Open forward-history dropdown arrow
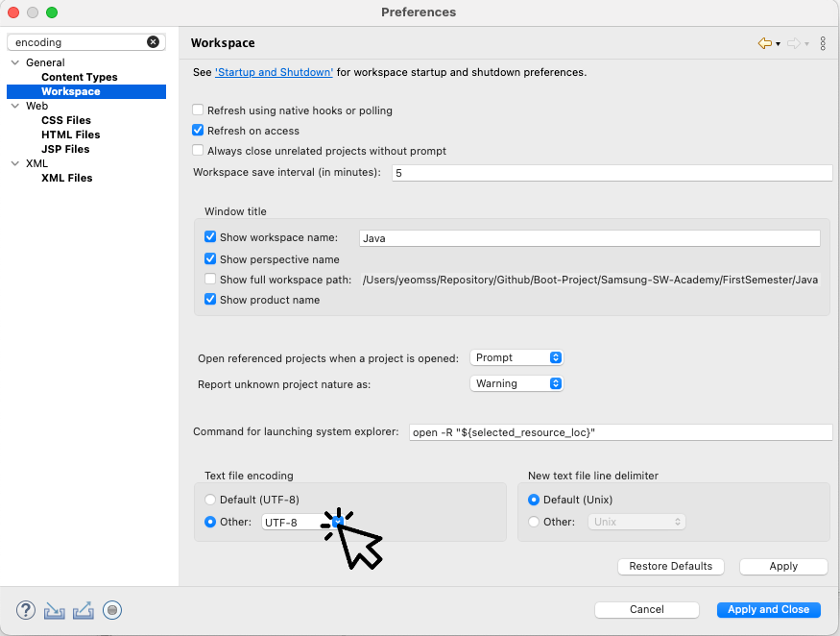Viewport: 840px width, 636px height. [x=806, y=44]
